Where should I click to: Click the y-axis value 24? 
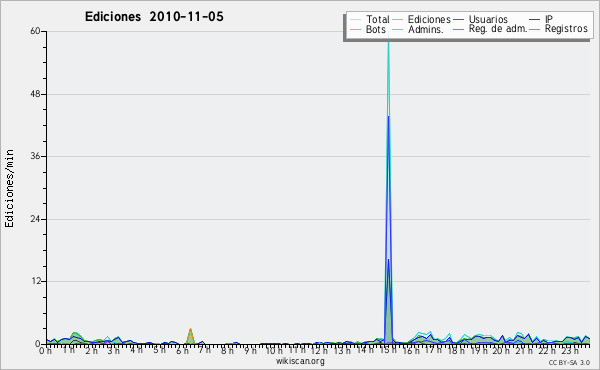pyautogui.click(x=35, y=219)
